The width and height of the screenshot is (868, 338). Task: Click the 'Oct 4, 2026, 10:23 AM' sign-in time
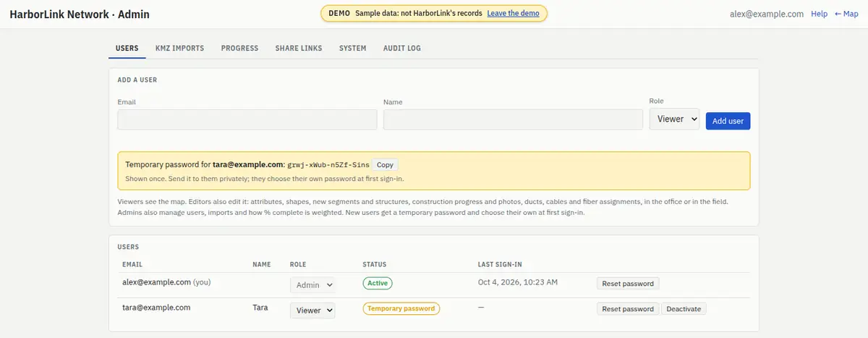pos(518,282)
